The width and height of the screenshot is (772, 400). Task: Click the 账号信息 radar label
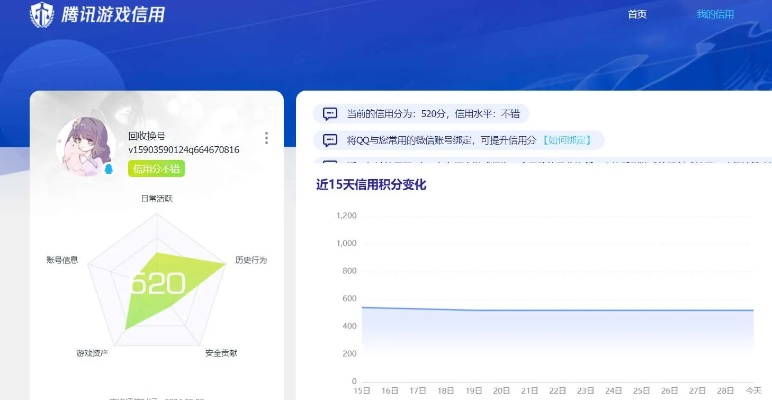point(62,260)
